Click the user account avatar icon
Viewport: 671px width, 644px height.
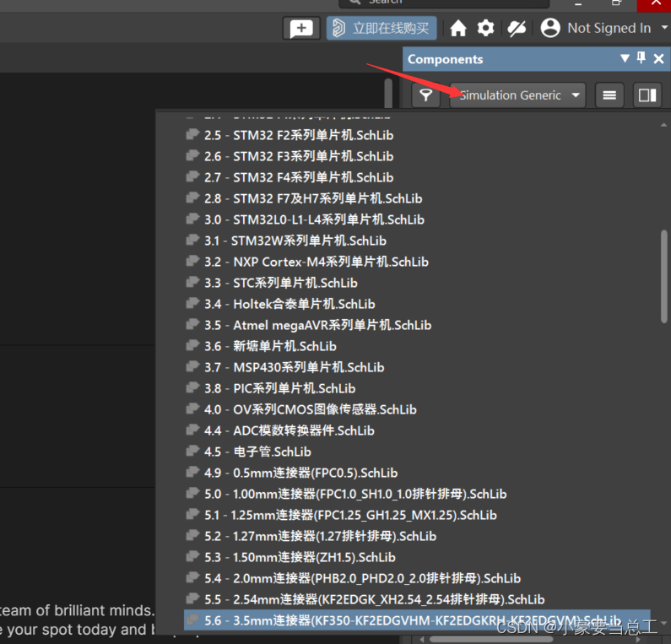pos(550,29)
